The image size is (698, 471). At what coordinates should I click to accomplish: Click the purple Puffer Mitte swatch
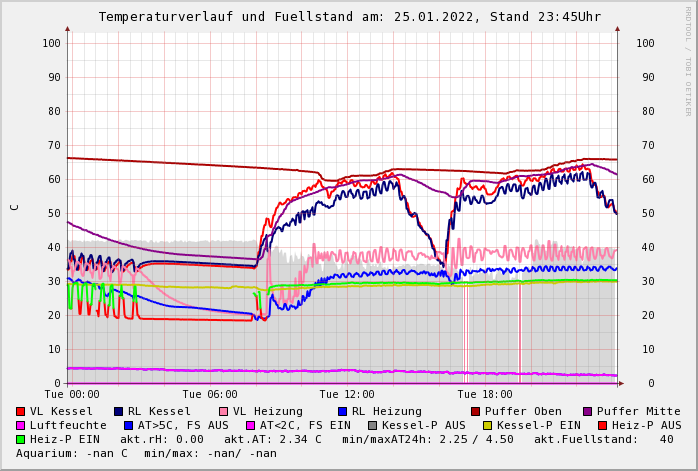click(x=587, y=411)
